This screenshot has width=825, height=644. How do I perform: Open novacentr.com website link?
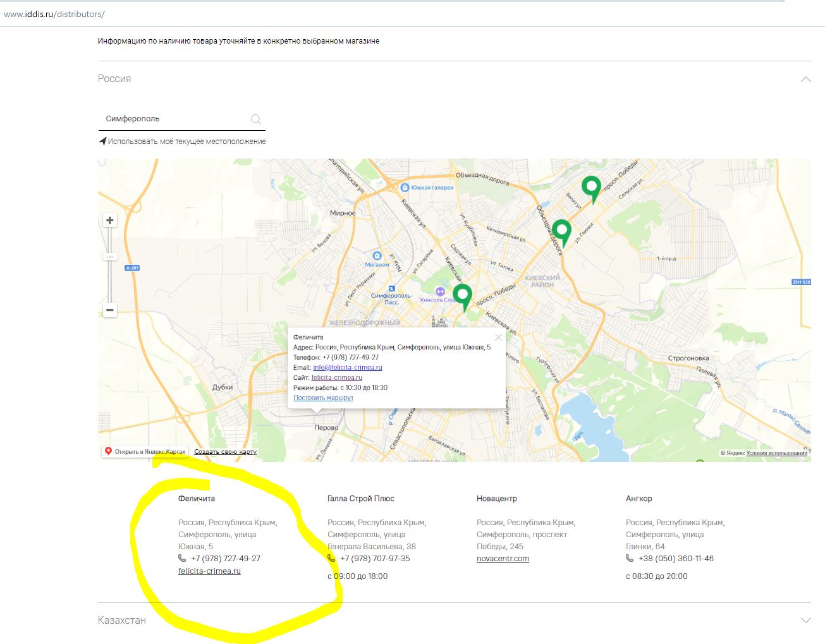(x=503, y=559)
